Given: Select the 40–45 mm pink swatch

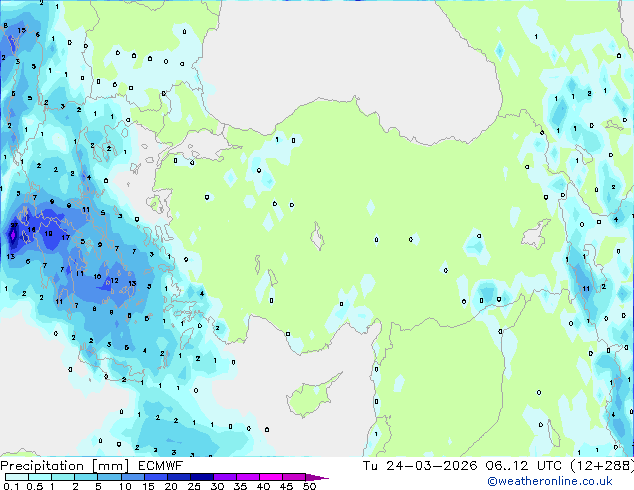Looking at the screenshot, I should (271, 477).
